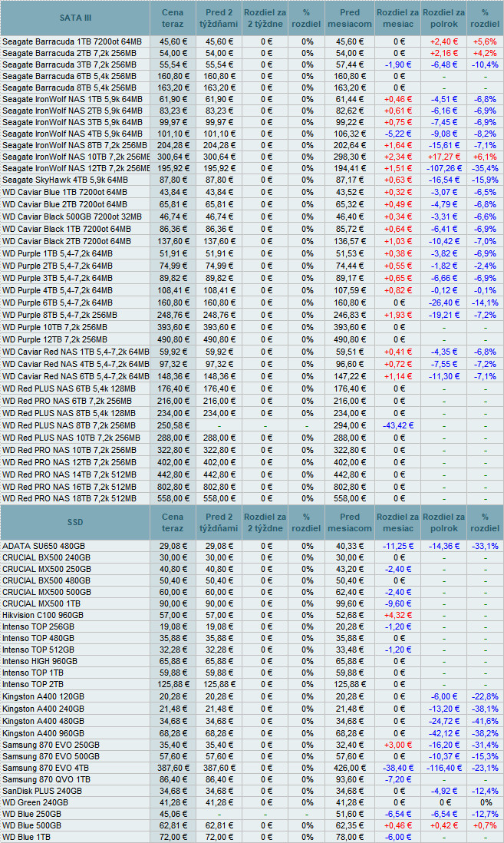The height and width of the screenshot is (843, 504).
Task: Select Samsung 870 QVO 1TB row name
Action: click(x=46, y=779)
